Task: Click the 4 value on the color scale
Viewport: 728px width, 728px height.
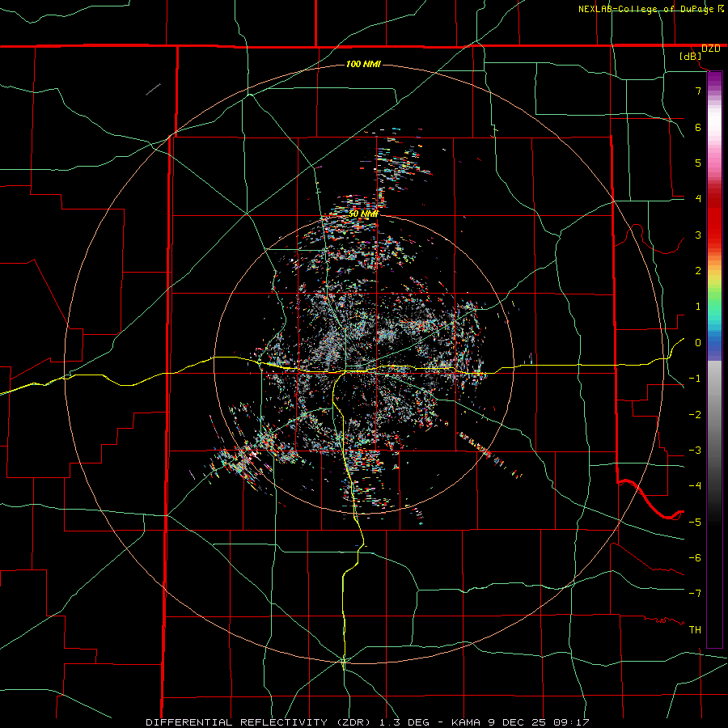Action: 698,198
